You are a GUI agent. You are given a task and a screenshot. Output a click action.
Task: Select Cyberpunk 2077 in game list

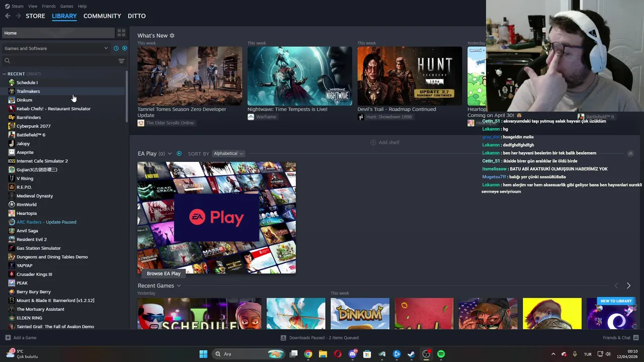34,126
